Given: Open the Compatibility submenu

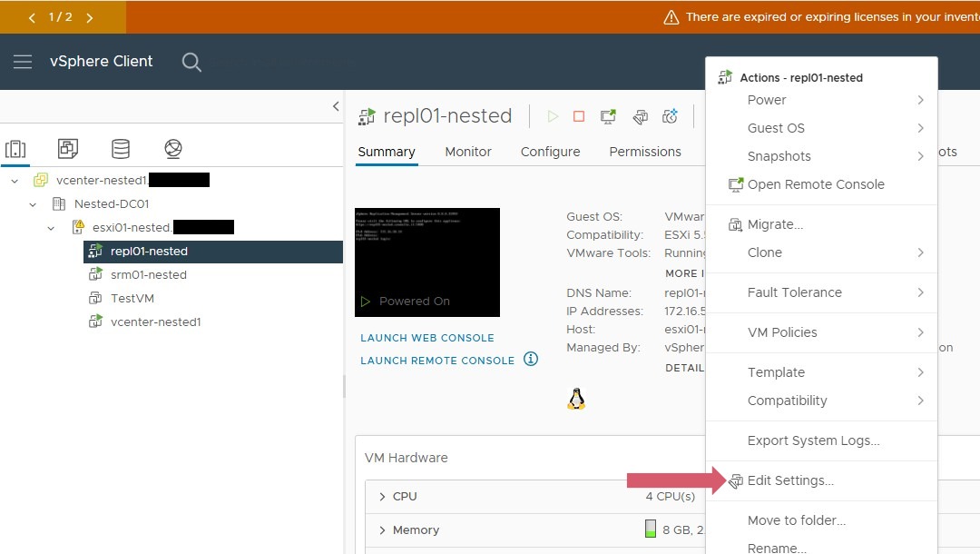Looking at the screenshot, I should 821,401.
